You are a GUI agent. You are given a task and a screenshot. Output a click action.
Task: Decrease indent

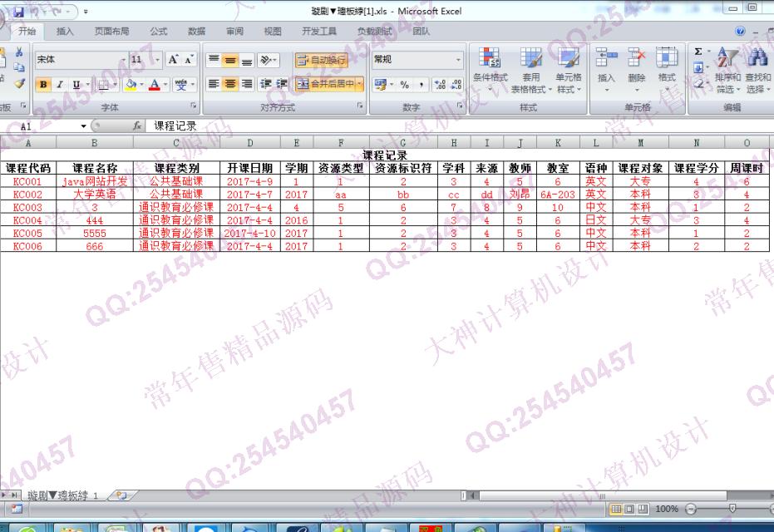[x=267, y=84]
